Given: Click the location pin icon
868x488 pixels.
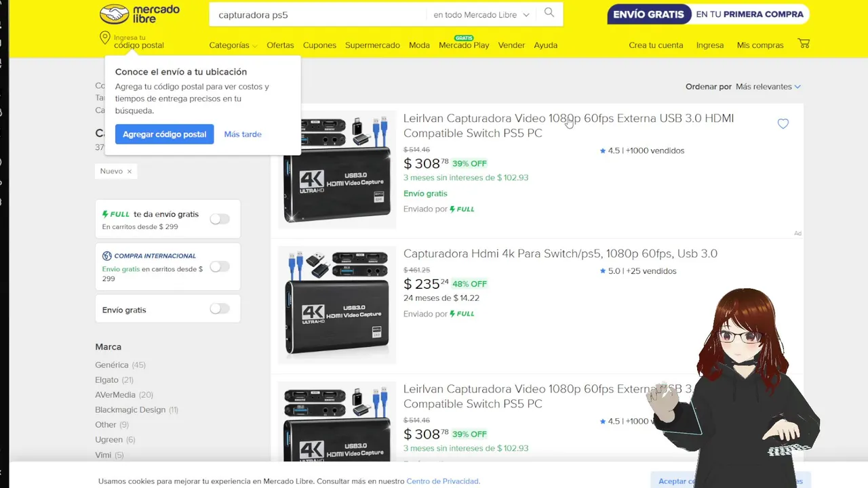Looking at the screenshot, I should [x=105, y=38].
